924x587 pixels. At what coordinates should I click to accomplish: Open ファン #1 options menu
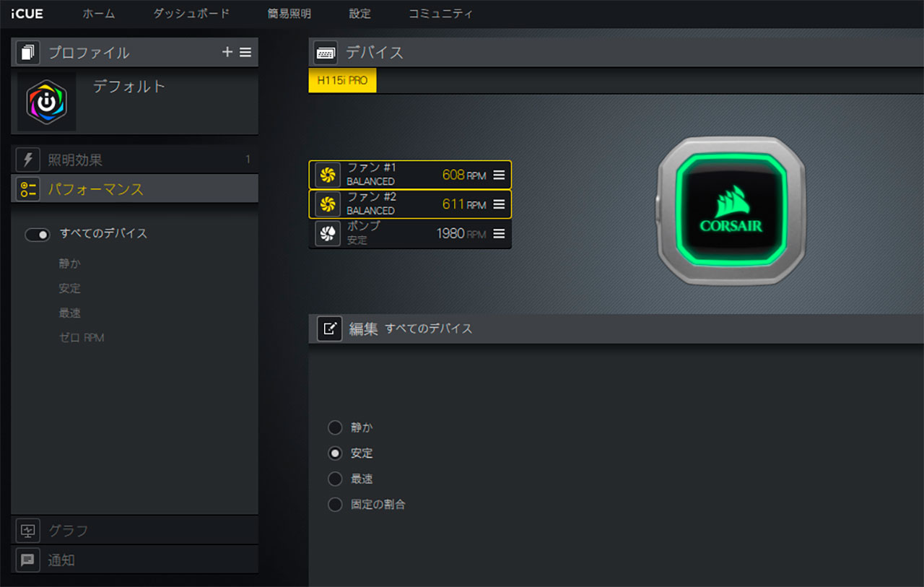499,175
